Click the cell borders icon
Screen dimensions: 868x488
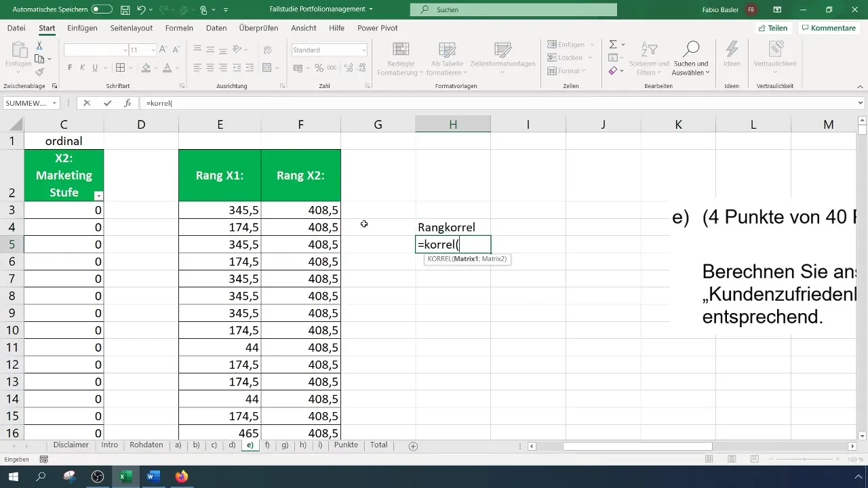[x=120, y=68]
